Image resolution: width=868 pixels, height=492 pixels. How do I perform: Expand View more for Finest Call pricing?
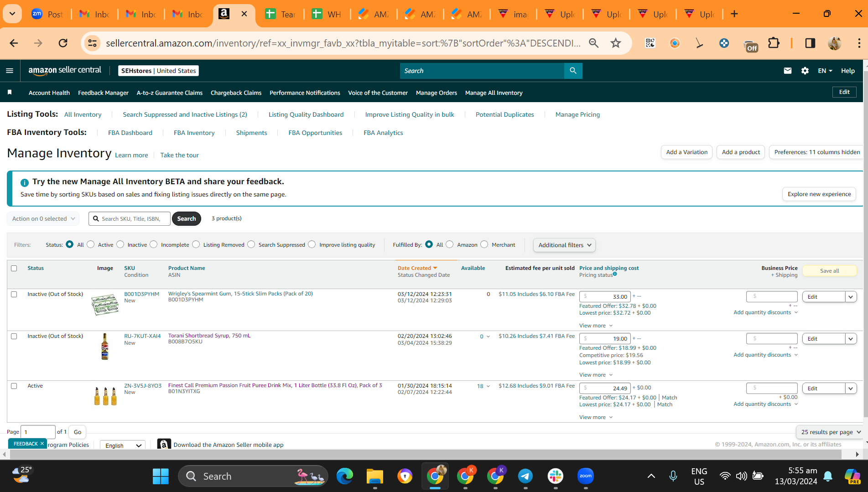pyautogui.click(x=596, y=417)
